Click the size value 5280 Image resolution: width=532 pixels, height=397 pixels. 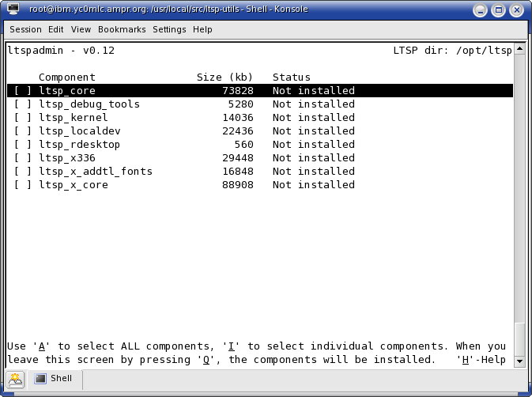pos(241,104)
